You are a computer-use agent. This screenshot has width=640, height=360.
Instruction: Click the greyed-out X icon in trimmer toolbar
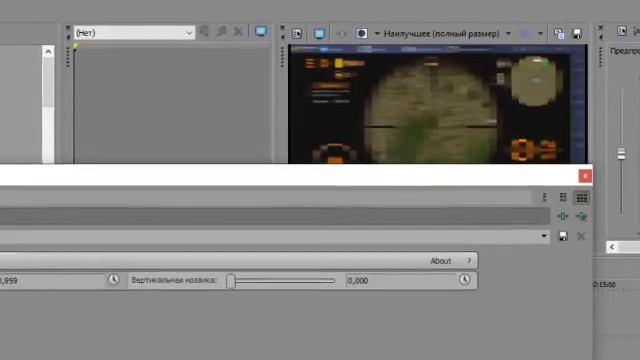click(x=238, y=31)
